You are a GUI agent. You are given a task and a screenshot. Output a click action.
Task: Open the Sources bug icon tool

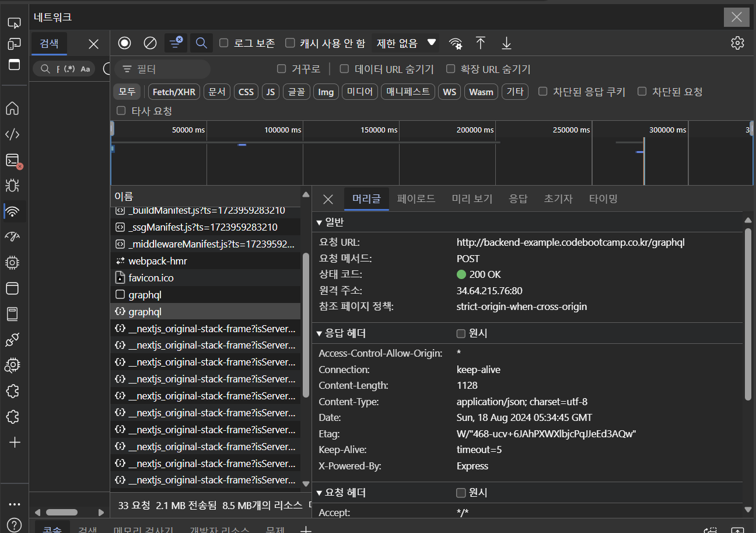(x=12, y=186)
